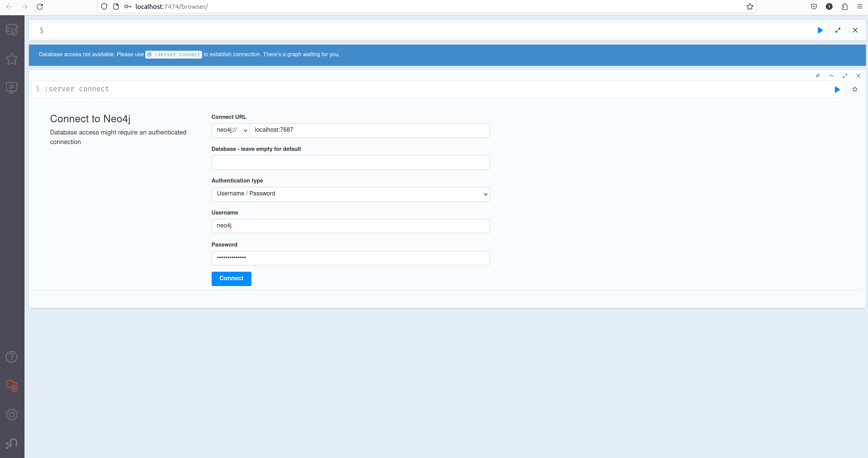Screen dimensions: 868x458
Task: Click the :server connect link in banner
Action: pos(174,54)
